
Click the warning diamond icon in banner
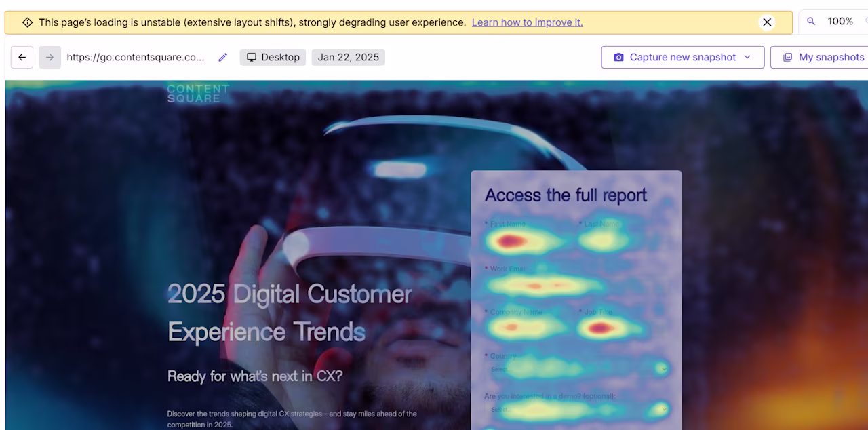pyautogui.click(x=27, y=22)
